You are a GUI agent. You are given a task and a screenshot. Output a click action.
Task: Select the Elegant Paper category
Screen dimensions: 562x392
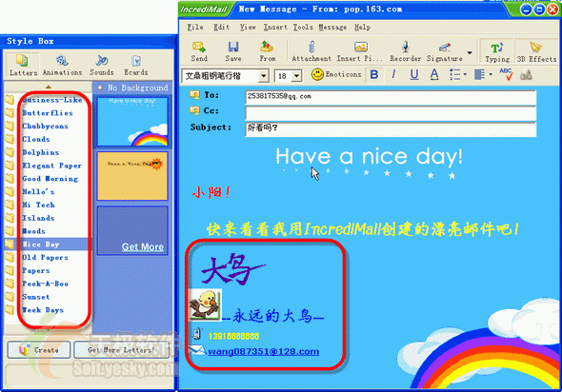click(x=52, y=166)
